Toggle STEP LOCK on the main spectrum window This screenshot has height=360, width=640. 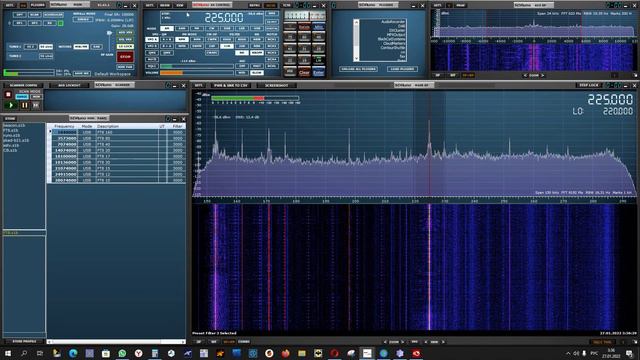coord(589,85)
